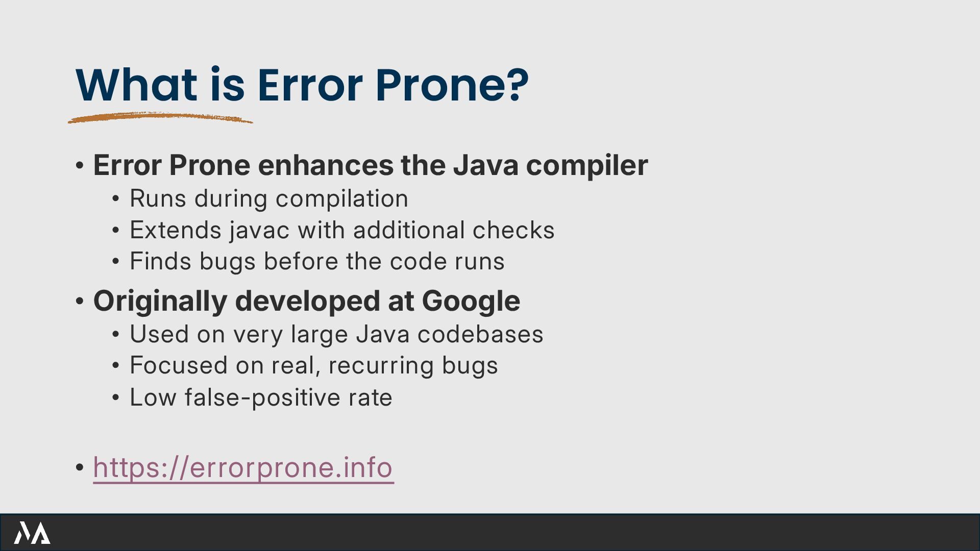Click the logo in the footer bar
Viewport: 980px width, 551px height.
coord(32,533)
